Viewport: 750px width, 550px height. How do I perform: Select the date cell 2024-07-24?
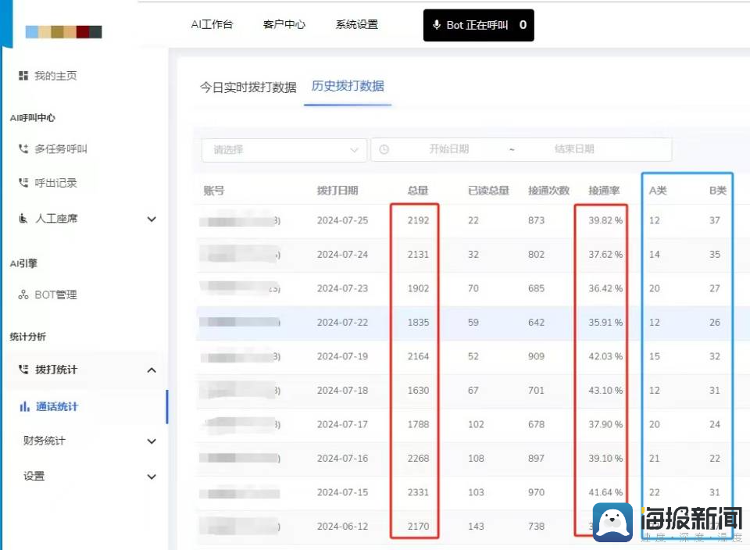tap(342, 254)
